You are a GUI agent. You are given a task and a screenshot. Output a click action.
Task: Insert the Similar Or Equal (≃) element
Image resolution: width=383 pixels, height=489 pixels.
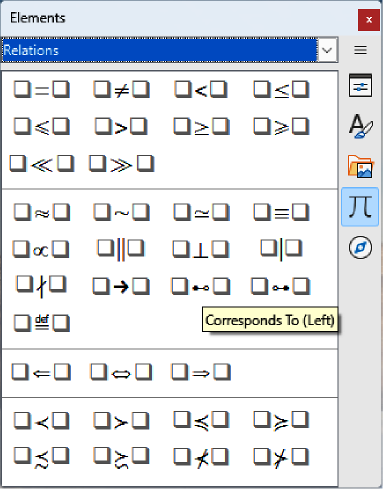point(201,212)
